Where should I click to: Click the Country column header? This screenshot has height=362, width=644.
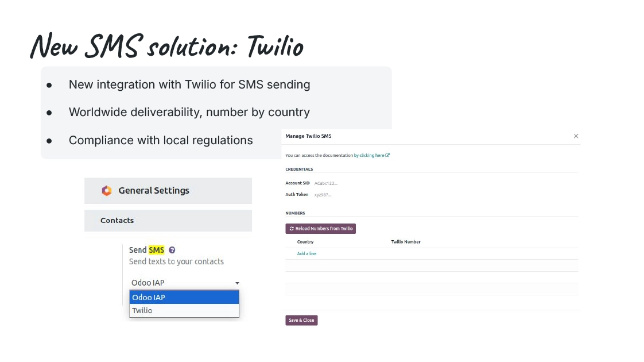point(305,242)
